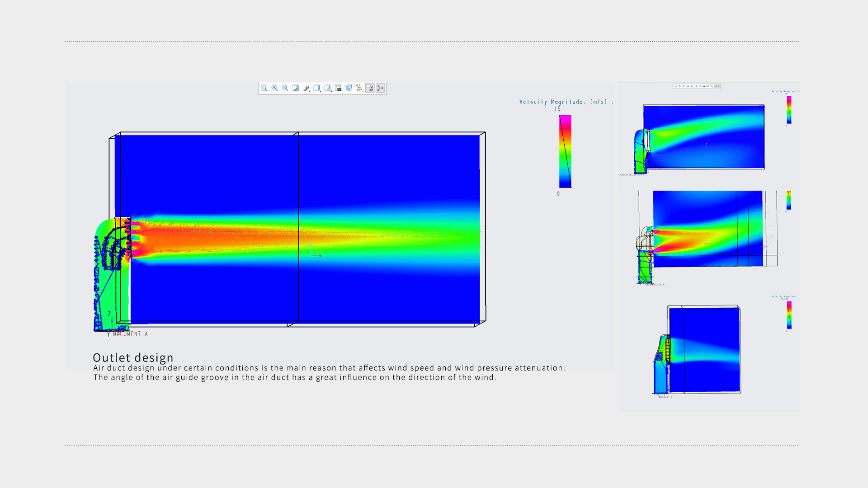This screenshot has height=488, width=868.
Task: Click the DOCUMENT_A model label
Action: point(131,334)
